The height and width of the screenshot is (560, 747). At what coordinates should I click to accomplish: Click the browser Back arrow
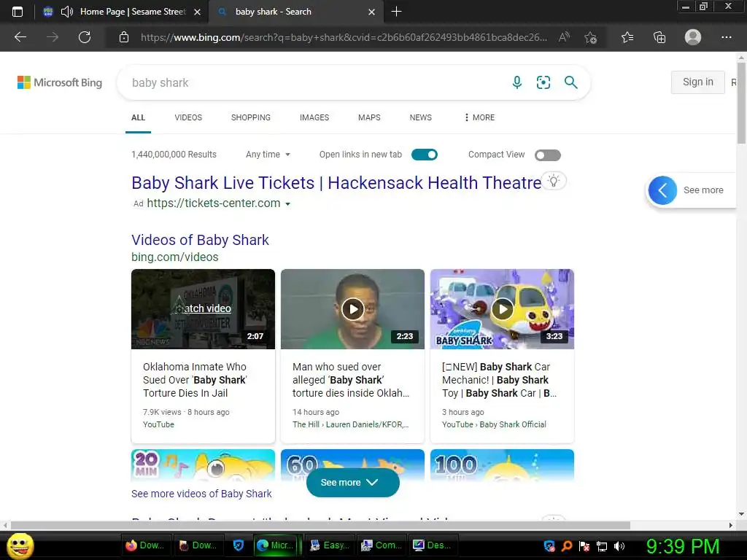coord(20,37)
